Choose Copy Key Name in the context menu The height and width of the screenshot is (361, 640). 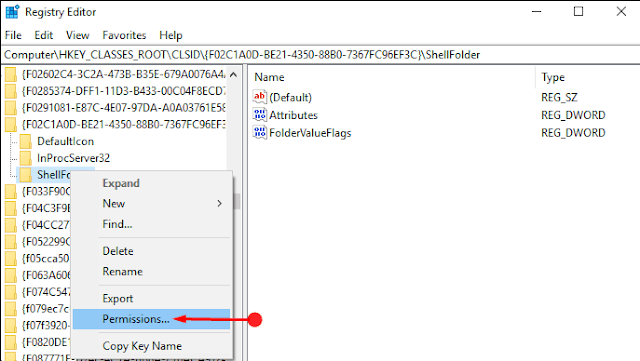tap(142, 346)
